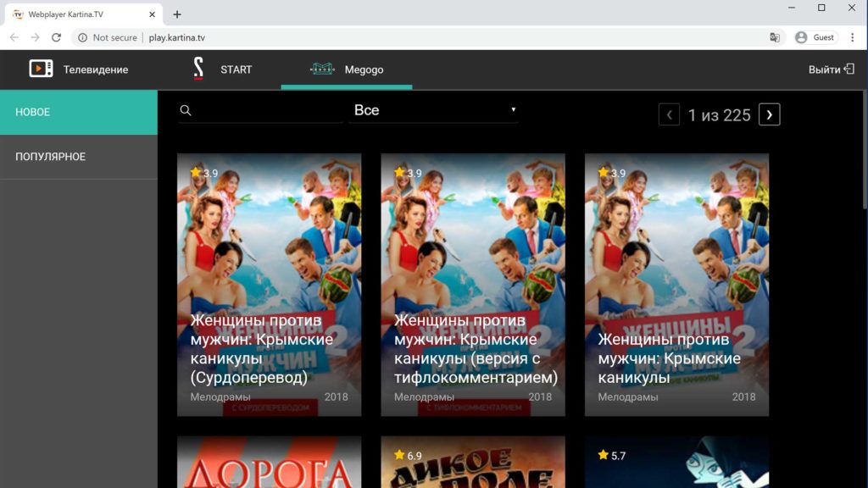The image size is (868, 488).
Task: Select the Megogo tab
Action: tap(347, 69)
